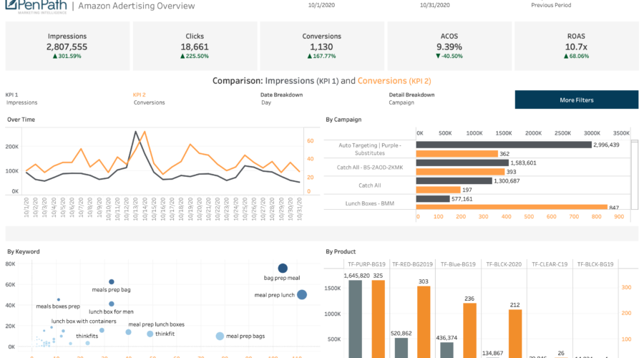Click the orange 847 conversions bar
644x358 pixels.
pos(512,207)
